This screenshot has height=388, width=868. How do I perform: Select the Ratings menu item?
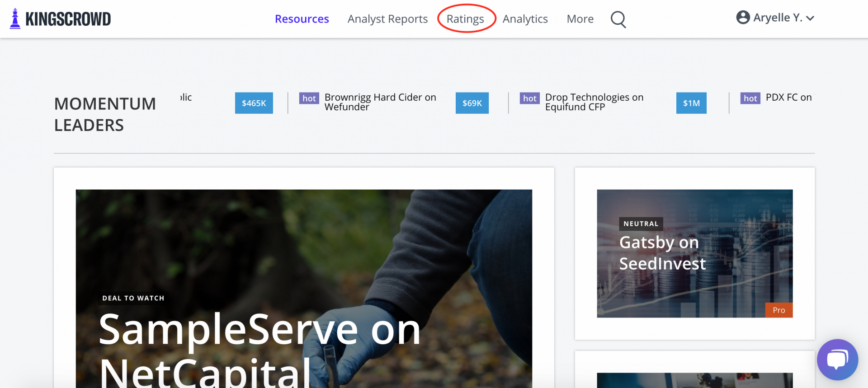[x=465, y=19]
